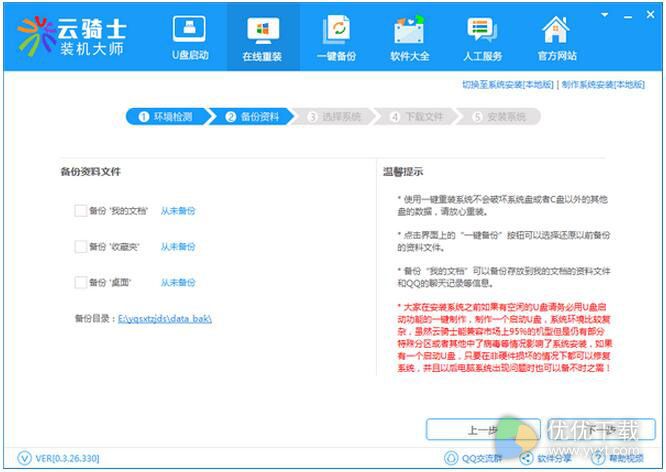Image resolution: width=666 pixels, height=472 pixels.
Task: Visit the 官方网站 house icon
Action: click(556, 29)
